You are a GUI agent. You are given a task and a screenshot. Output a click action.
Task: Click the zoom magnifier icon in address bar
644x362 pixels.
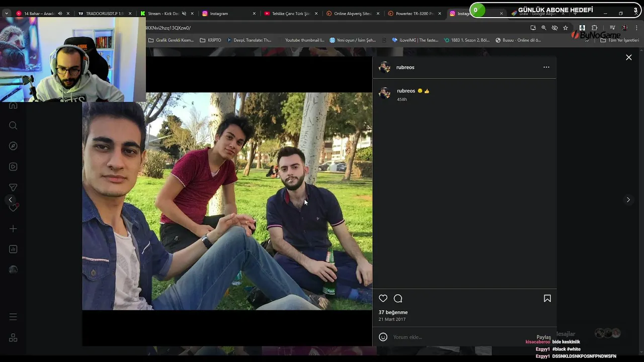544,28
